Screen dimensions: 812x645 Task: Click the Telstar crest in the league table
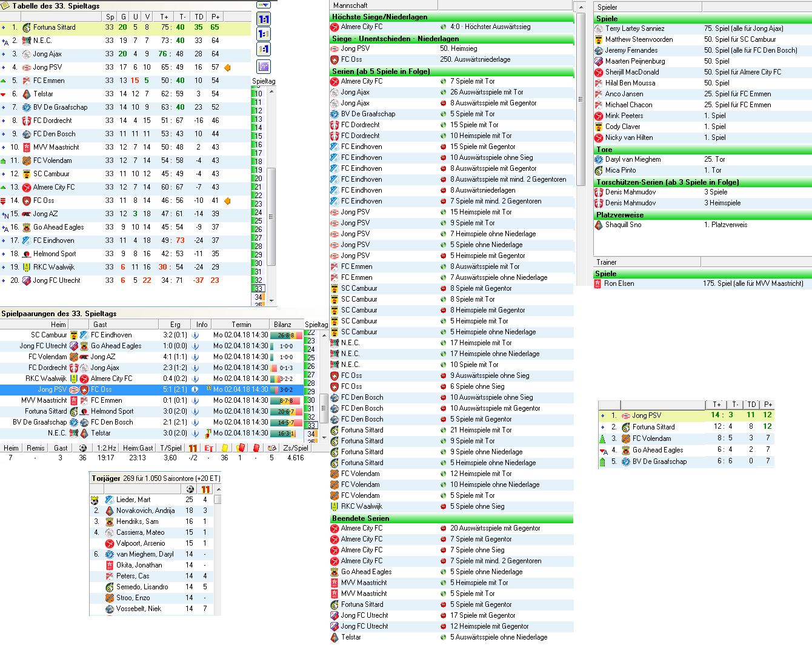coord(27,94)
